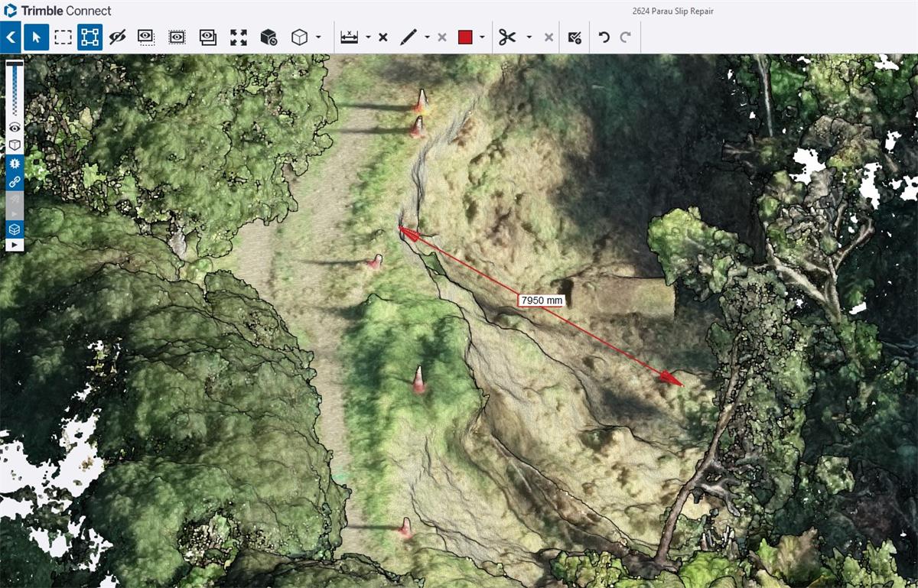Pick the red markup color swatch
The height and width of the screenshot is (588, 918).
click(465, 37)
